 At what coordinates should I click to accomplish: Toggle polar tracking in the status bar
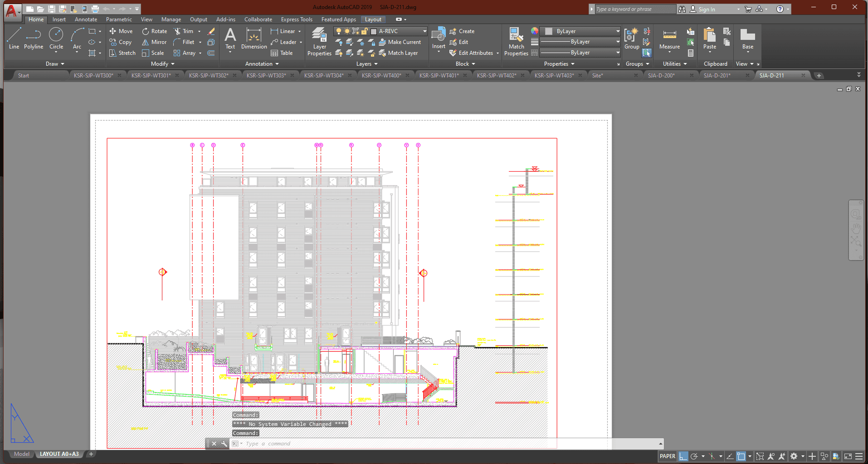pyautogui.click(x=694, y=456)
